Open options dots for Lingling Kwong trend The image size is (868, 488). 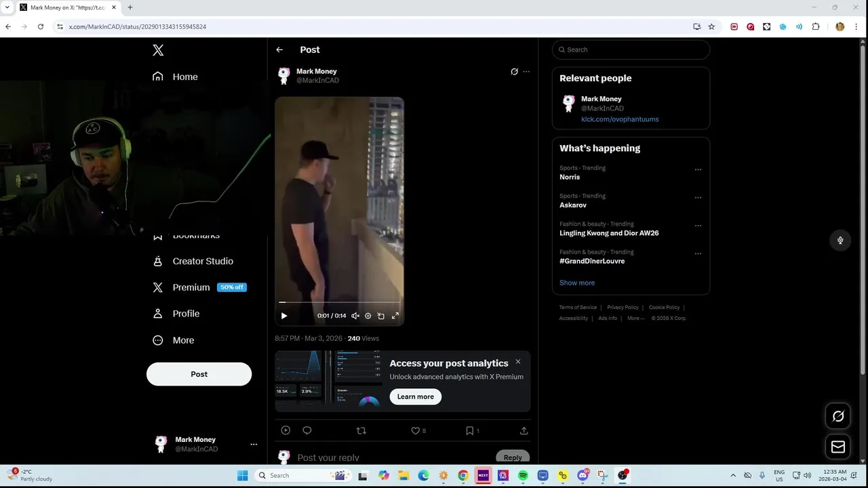pyautogui.click(x=698, y=226)
